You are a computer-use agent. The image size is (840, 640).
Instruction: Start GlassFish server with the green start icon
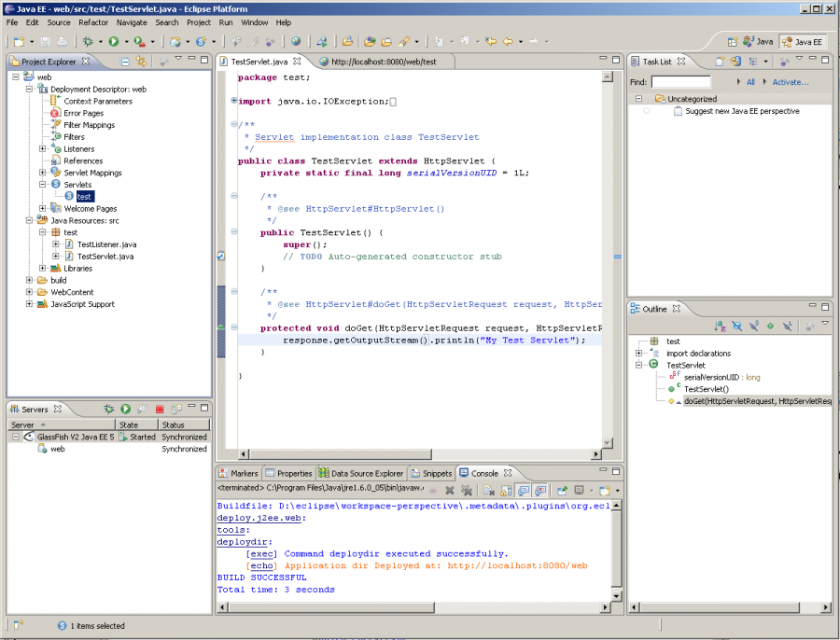tap(125, 408)
